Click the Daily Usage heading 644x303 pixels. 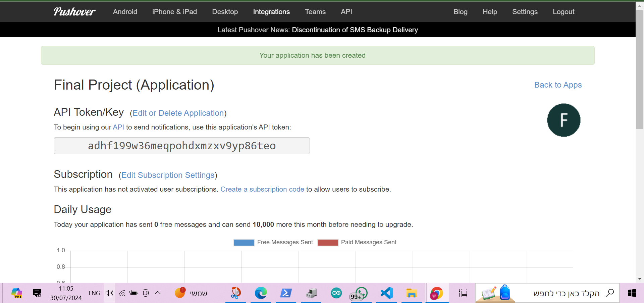pos(83,209)
